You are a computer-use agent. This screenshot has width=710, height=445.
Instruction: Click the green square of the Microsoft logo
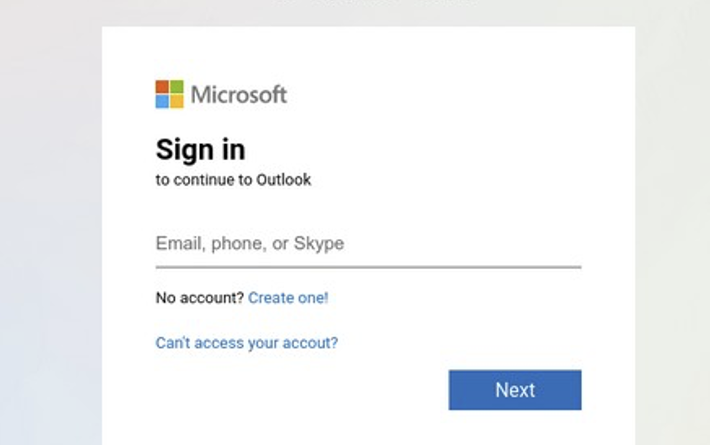click(177, 86)
